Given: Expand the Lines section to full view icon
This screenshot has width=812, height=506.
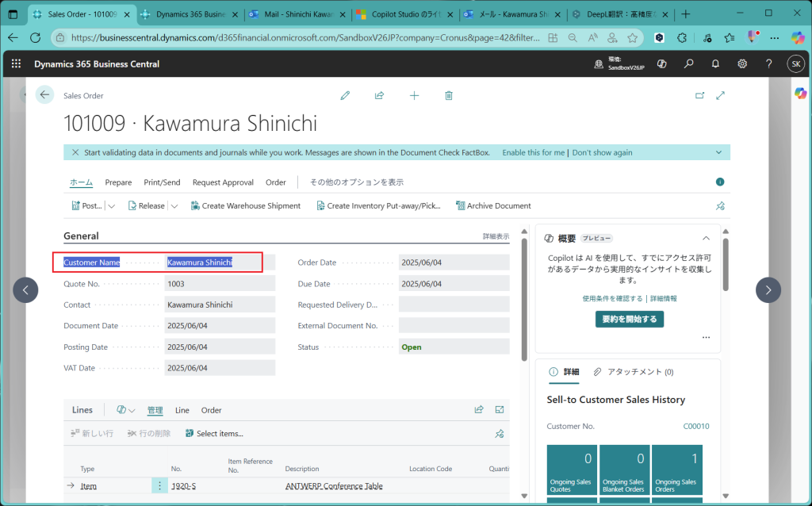Looking at the screenshot, I should click(500, 410).
